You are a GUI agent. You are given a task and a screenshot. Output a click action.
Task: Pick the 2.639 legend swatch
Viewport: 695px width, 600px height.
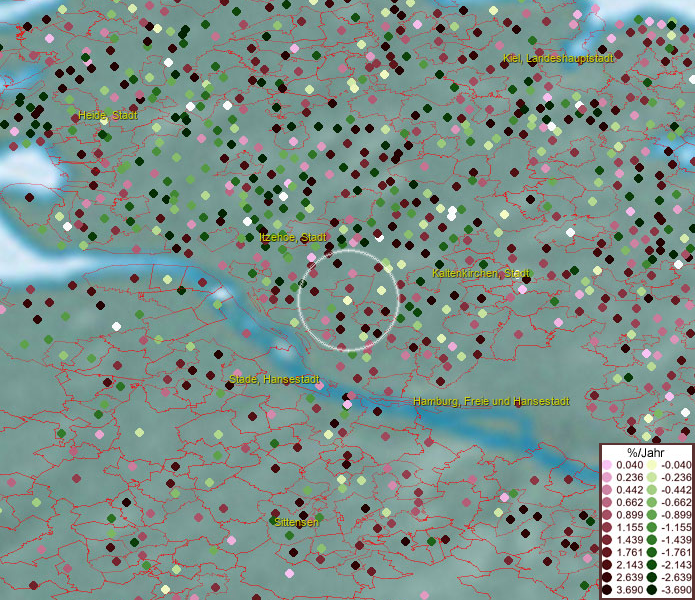607,577
